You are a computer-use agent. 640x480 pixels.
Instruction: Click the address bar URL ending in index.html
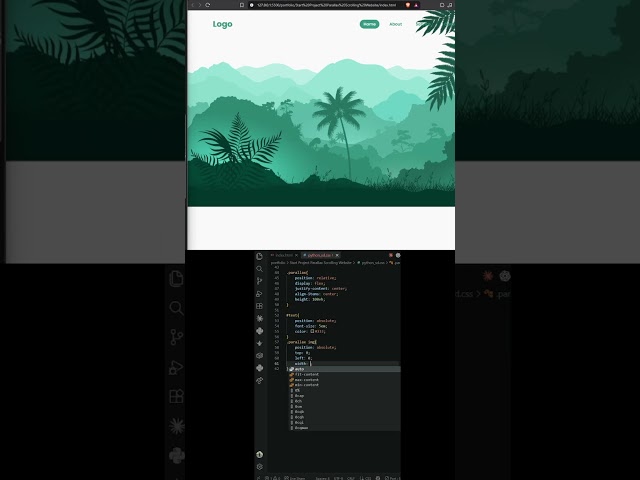pyautogui.click(x=326, y=5)
